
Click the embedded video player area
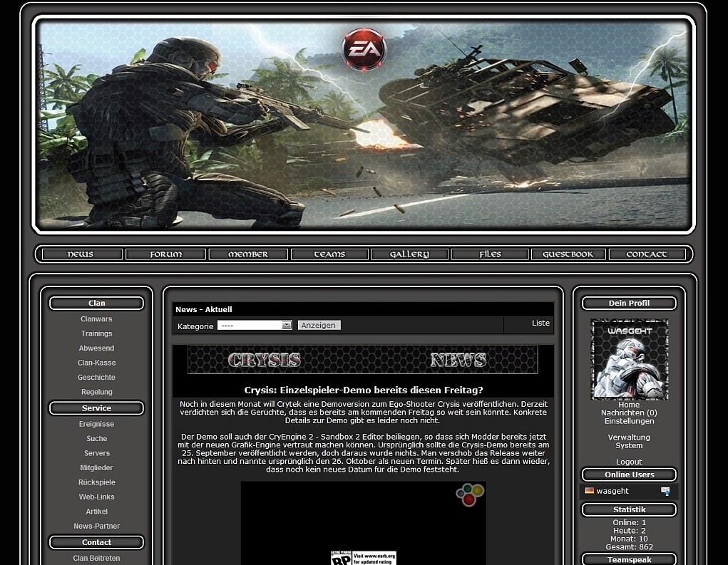pyautogui.click(x=364, y=523)
